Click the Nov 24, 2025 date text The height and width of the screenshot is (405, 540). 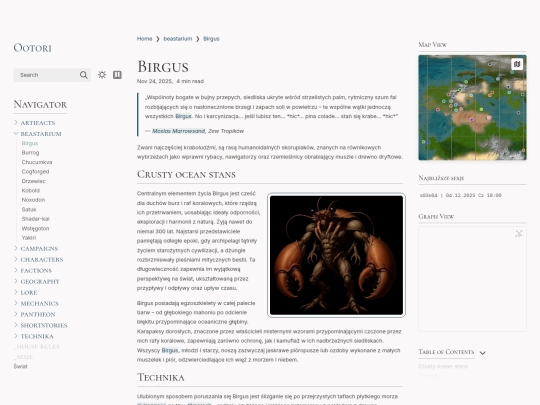point(155,81)
